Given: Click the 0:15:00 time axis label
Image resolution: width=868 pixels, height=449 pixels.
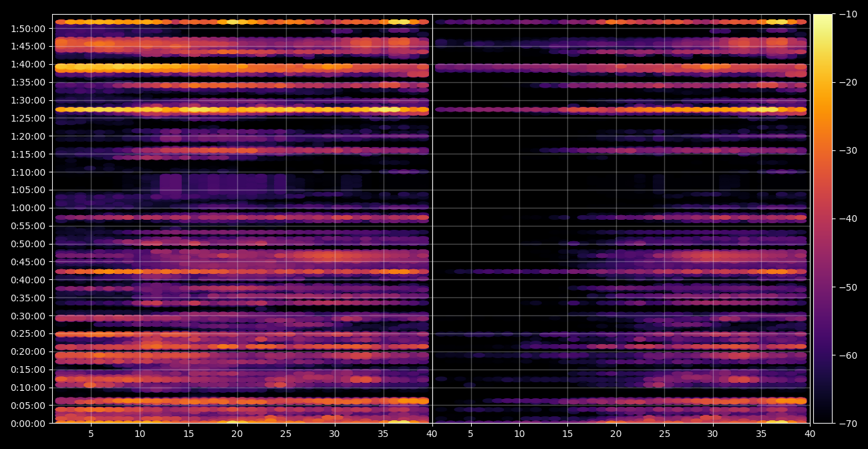Looking at the screenshot, I should pos(27,369).
